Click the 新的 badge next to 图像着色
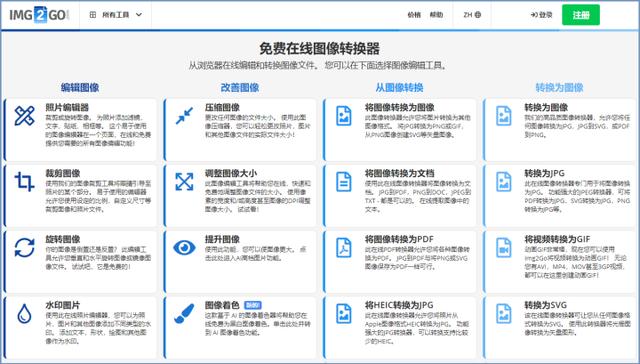 pos(253,305)
